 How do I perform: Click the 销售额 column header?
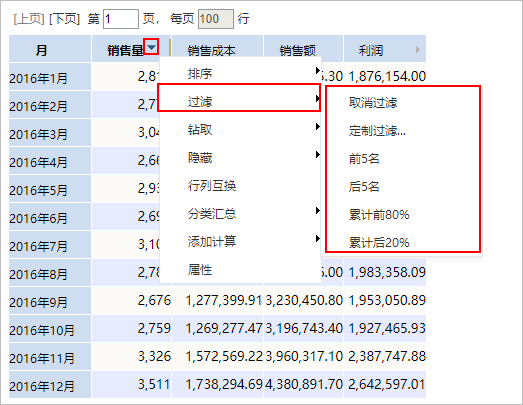[x=304, y=49]
